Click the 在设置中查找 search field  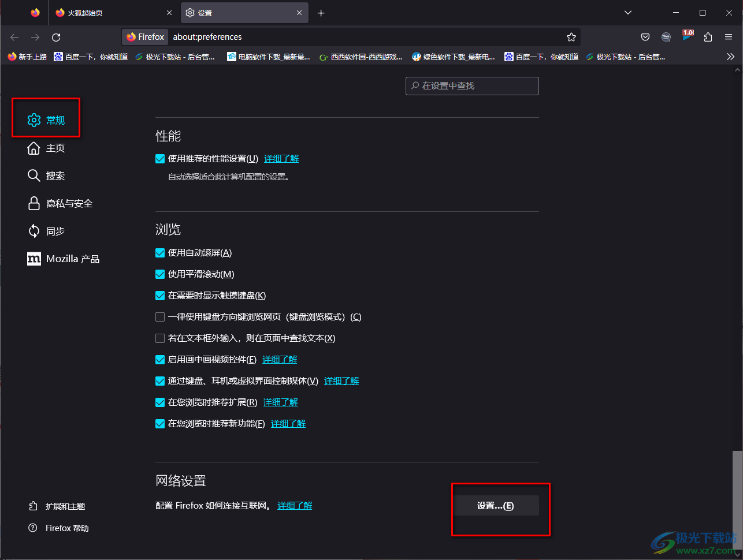click(472, 85)
